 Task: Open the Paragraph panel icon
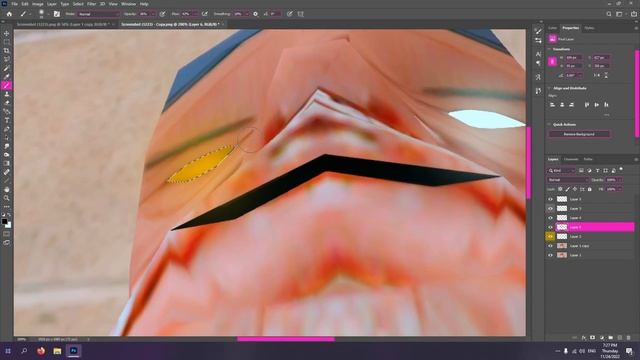point(538,63)
